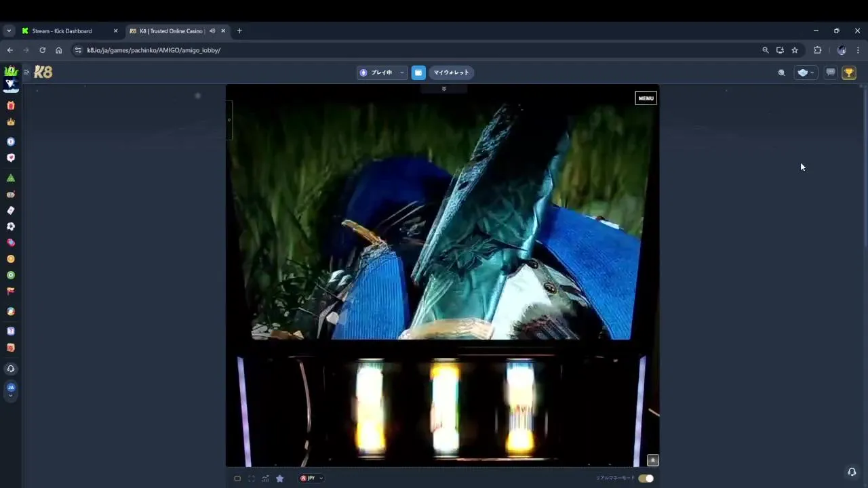
Task: Open the chat bubble icon
Action: click(830, 73)
